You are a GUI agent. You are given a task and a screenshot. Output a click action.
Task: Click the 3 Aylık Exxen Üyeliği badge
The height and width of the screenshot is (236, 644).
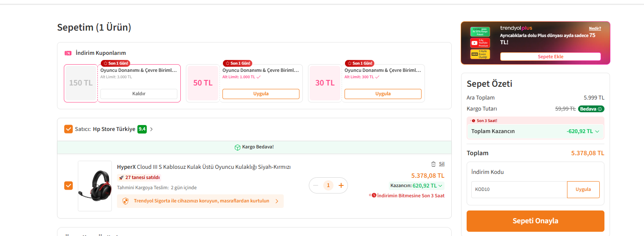(x=480, y=54)
